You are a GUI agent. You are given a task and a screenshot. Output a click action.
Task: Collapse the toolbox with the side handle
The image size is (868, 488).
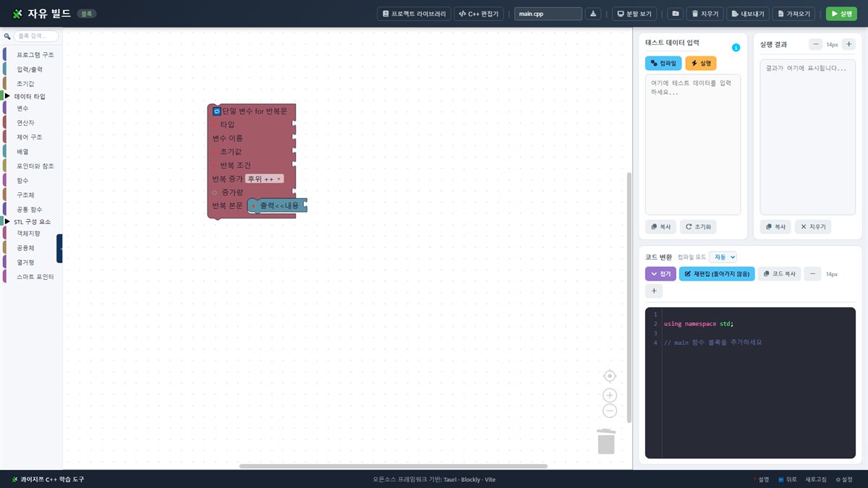(60, 248)
